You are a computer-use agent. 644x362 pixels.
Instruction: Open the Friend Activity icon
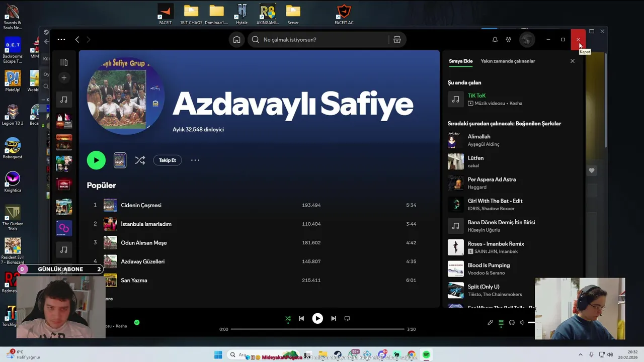click(509, 40)
